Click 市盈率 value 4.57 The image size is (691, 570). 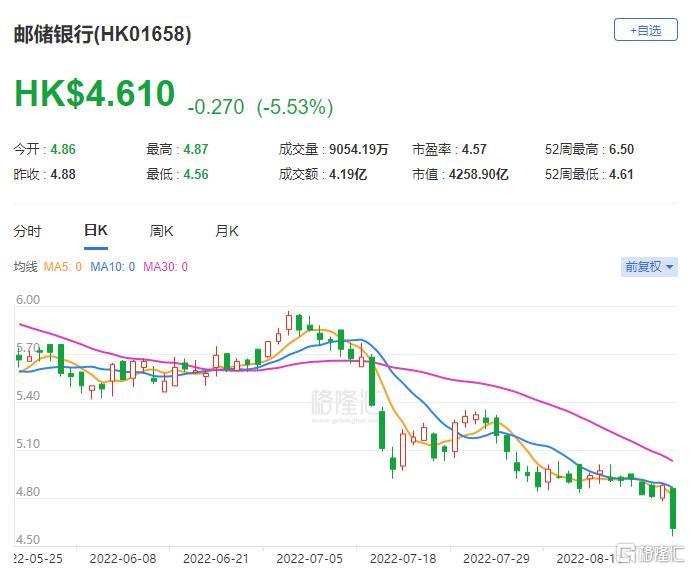click(474, 149)
